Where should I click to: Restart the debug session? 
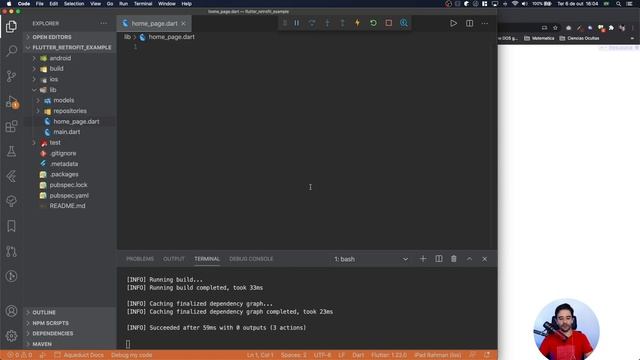click(373, 23)
